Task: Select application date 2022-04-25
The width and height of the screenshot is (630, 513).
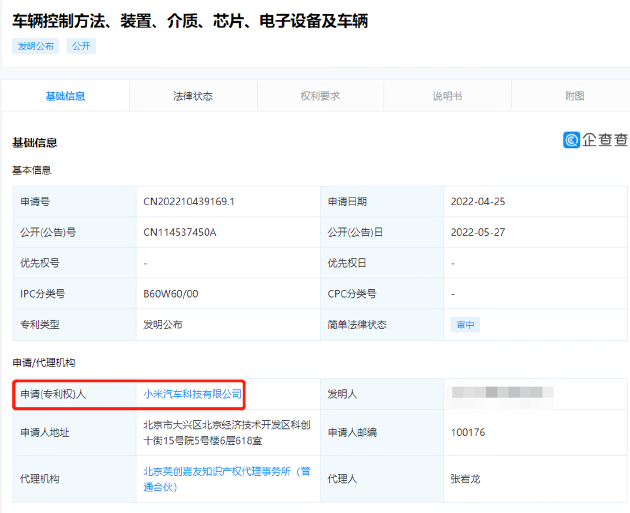Action: coord(478,202)
